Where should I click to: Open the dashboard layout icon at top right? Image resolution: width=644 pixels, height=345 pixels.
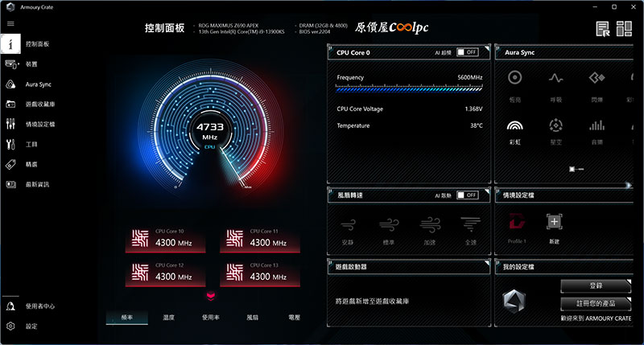tap(624, 29)
